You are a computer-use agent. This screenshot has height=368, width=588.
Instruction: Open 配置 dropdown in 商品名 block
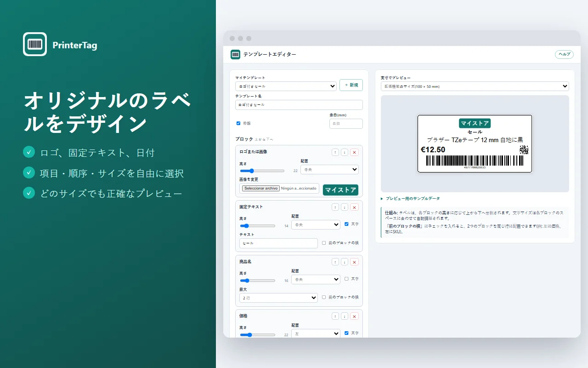tap(316, 279)
